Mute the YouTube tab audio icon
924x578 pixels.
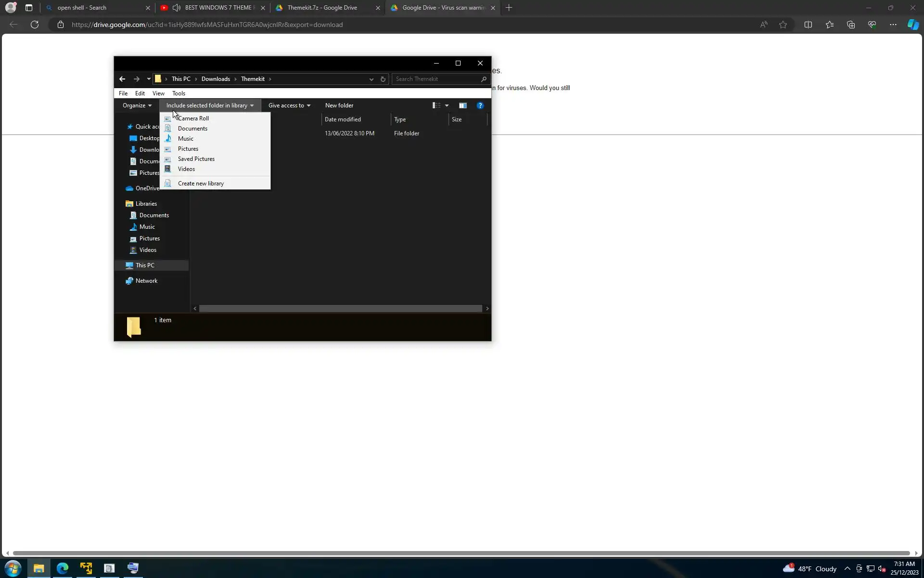tap(177, 8)
